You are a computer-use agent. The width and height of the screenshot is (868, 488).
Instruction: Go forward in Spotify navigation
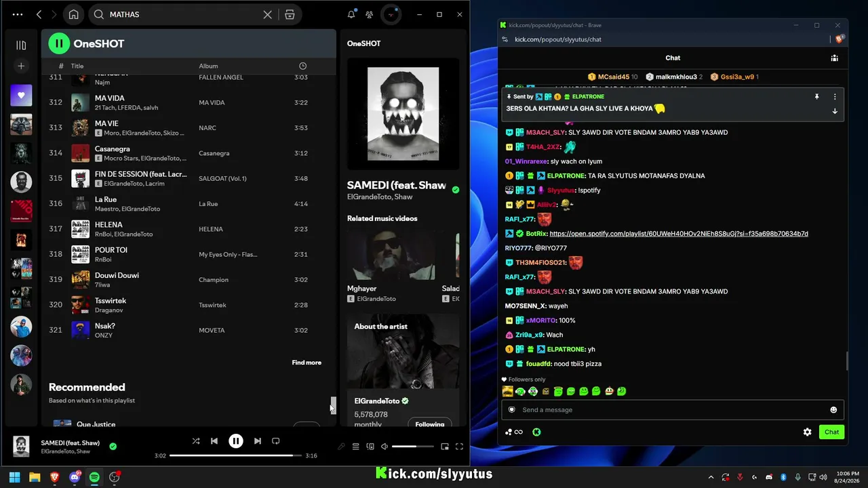(54, 14)
